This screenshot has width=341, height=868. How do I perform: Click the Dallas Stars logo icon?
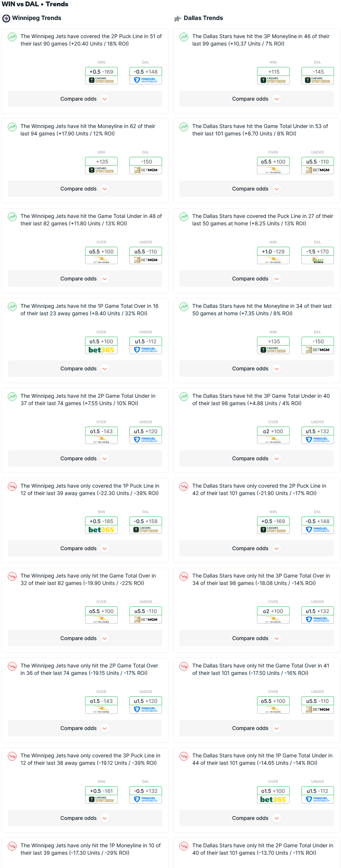point(178,18)
